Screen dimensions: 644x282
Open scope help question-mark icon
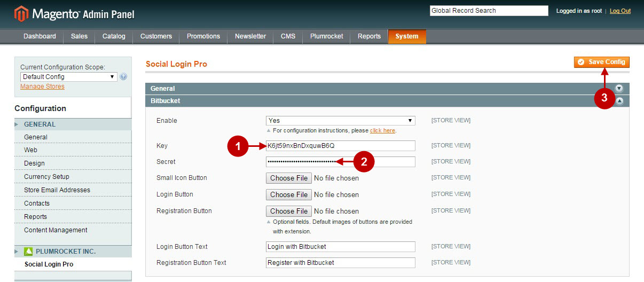point(123,77)
